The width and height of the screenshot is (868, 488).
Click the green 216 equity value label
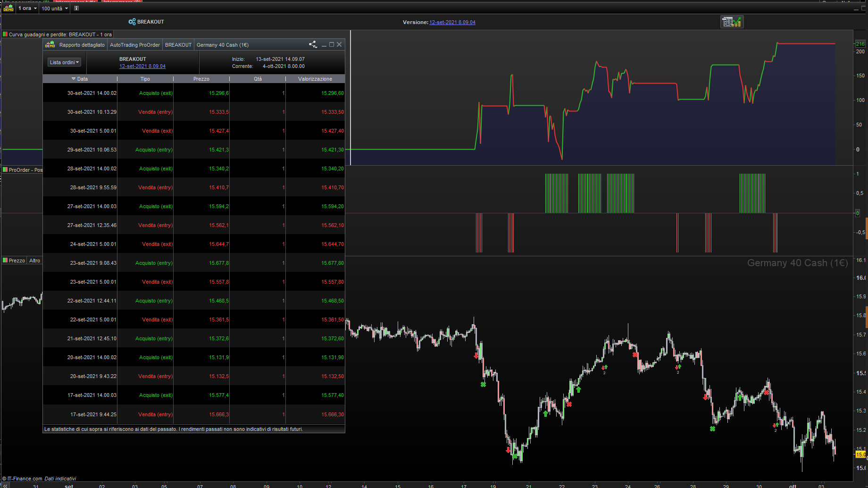[860, 44]
